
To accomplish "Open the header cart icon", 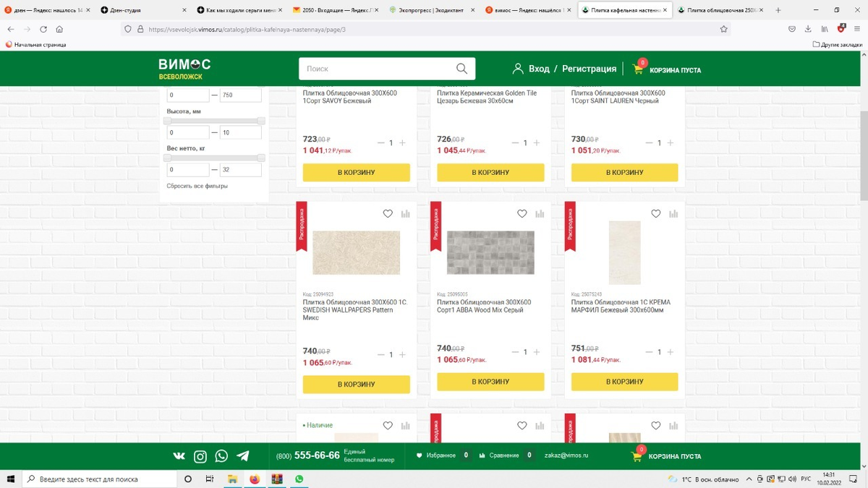I will tap(637, 69).
